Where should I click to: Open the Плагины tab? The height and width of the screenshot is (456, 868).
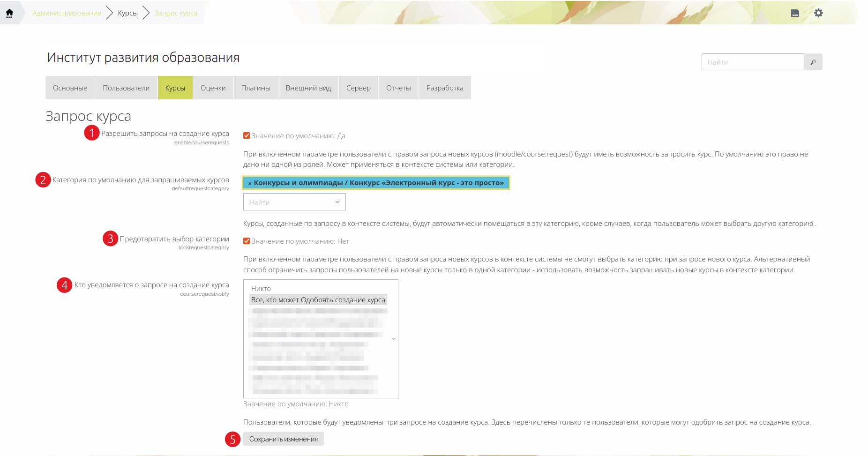[x=255, y=88]
